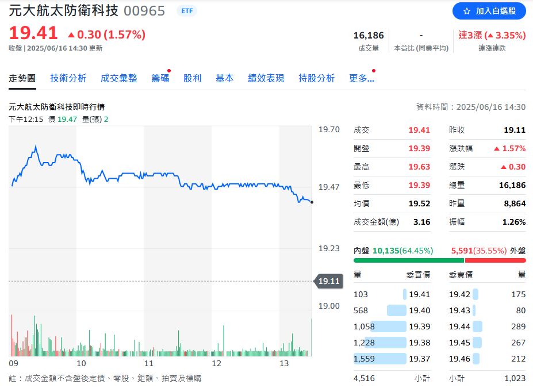Click the 委買價 column header

point(418,275)
